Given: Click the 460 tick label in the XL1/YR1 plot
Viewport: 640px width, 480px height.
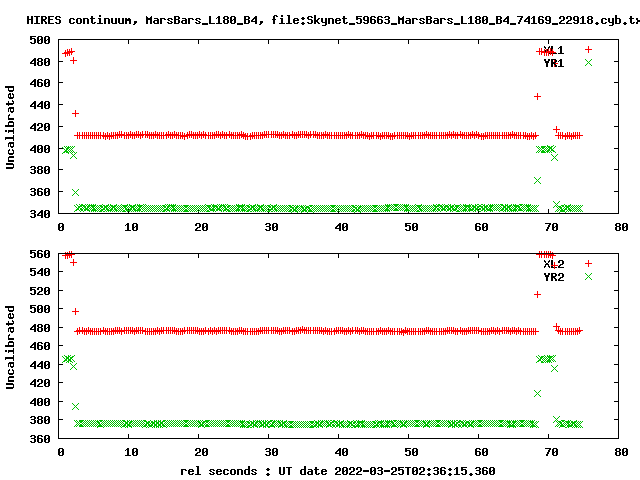Looking at the screenshot, I should point(40,83).
